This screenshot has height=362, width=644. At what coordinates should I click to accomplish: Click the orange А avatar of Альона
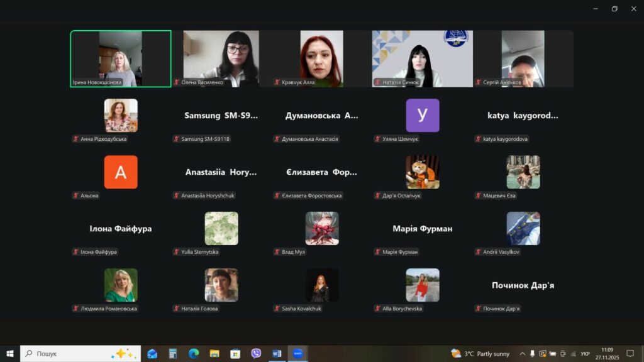pyautogui.click(x=120, y=172)
